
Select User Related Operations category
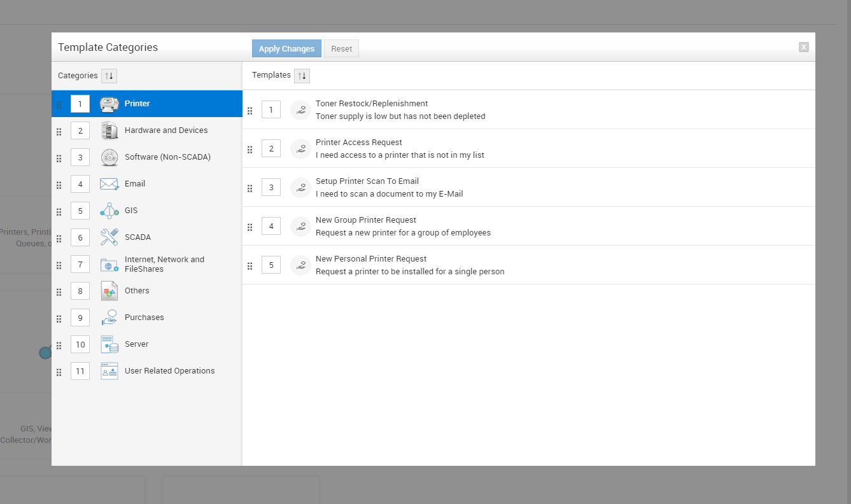146,371
